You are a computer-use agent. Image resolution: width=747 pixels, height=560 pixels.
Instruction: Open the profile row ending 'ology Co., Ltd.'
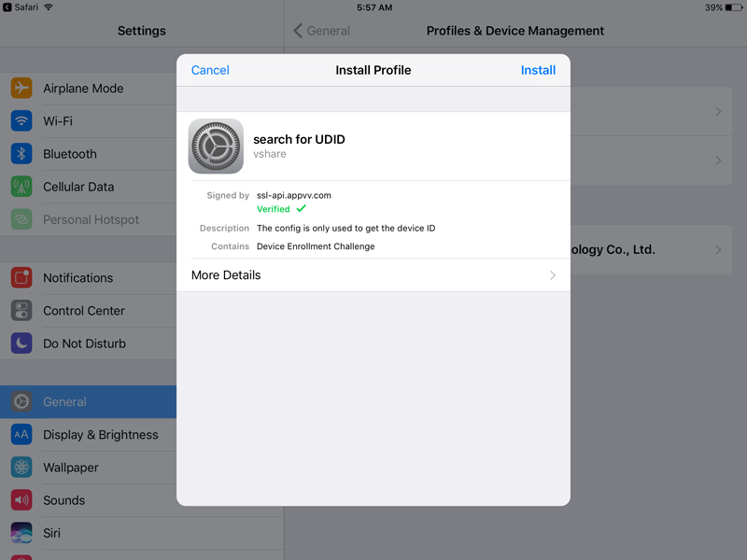pyautogui.click(x=651, y=249)
